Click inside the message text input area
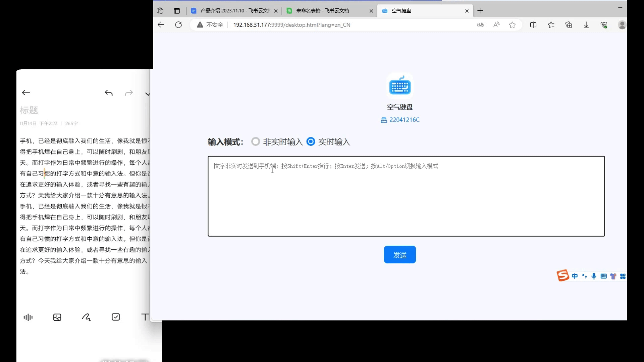644x362 pixels. pyautogui.click(x=406, y=201)
